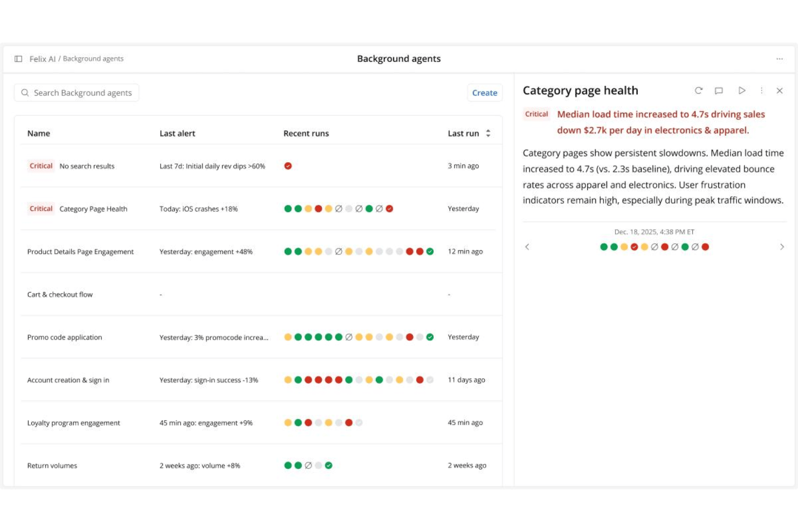Viewport: 798px width, 532px height.
Task: Click Critical badge on Category Page Health row
Action: pyautogui.click(x=41, y=209)
